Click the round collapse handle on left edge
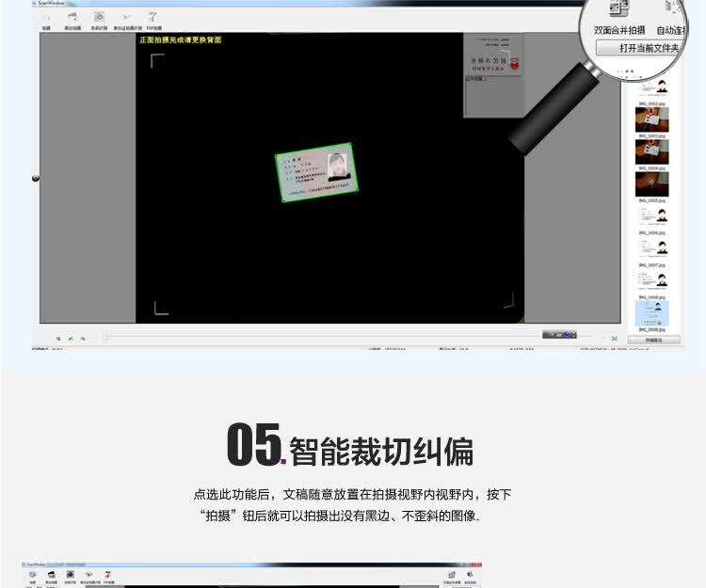Screen dimensions: 706x588 (36, 178)
